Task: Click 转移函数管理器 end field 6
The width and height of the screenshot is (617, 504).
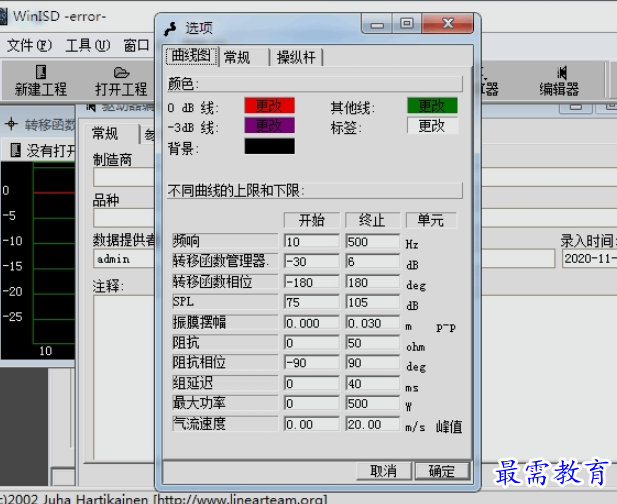Action: (372, 261)
